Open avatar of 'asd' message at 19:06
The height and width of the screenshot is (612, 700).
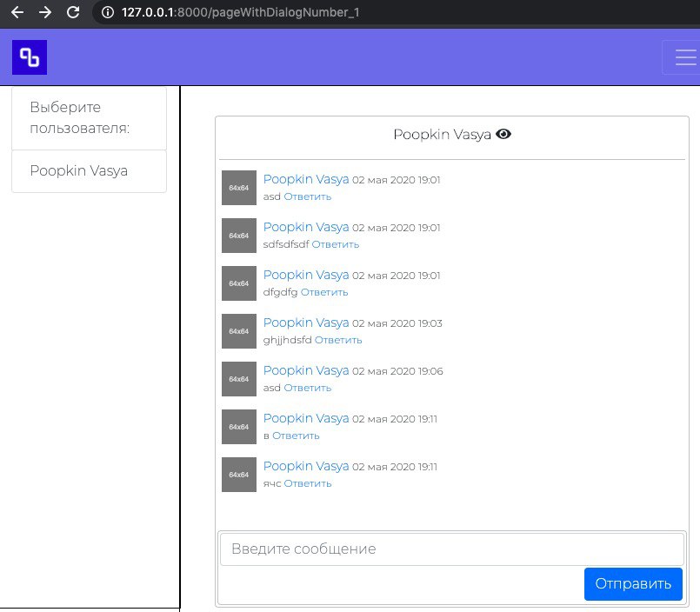(239, 379)
